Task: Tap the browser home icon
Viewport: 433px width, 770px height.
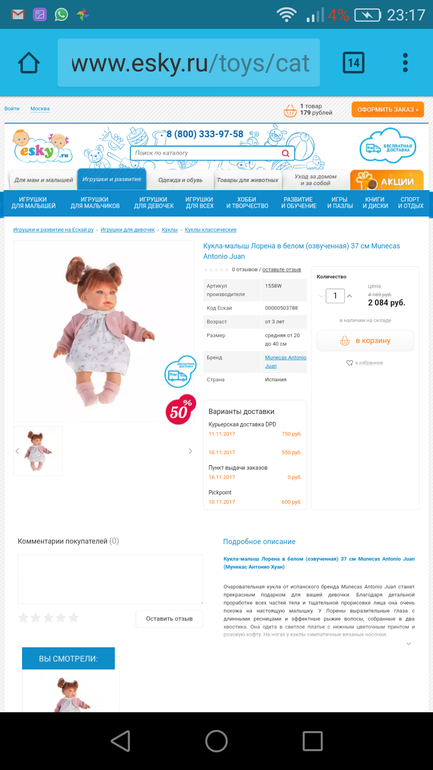Action: [x=28, y=63]
